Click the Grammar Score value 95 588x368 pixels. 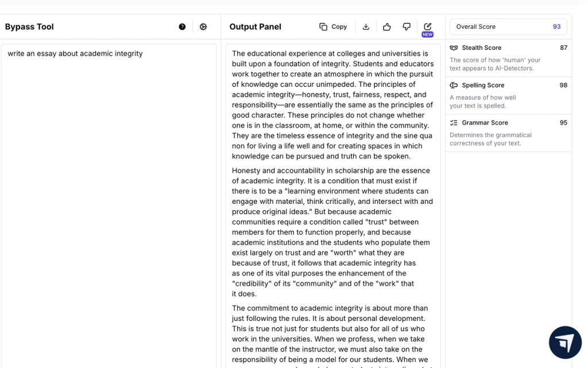click(563, 122)
